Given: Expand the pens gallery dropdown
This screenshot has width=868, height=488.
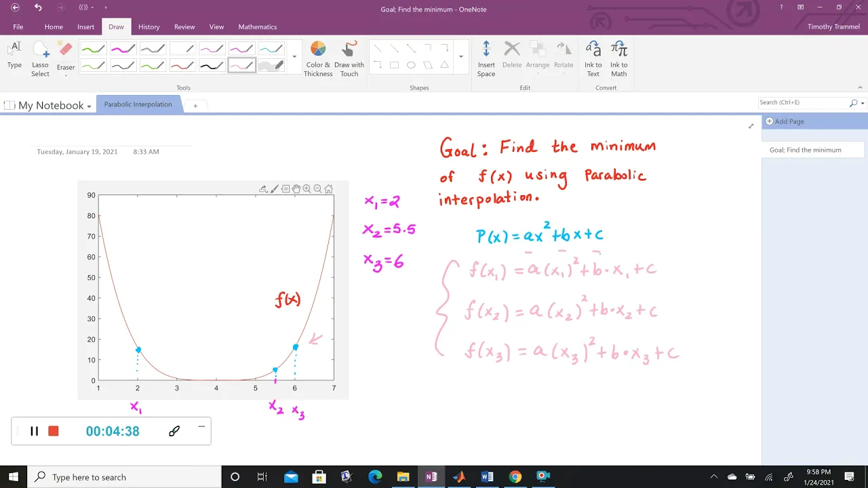Looking at the screenshot, I should 294,57.
